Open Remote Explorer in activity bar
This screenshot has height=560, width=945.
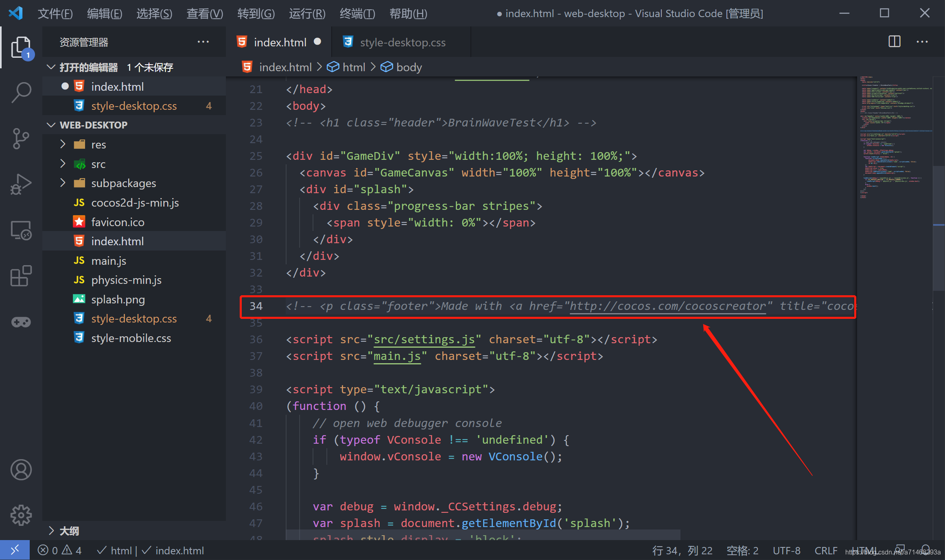(21, 231)
